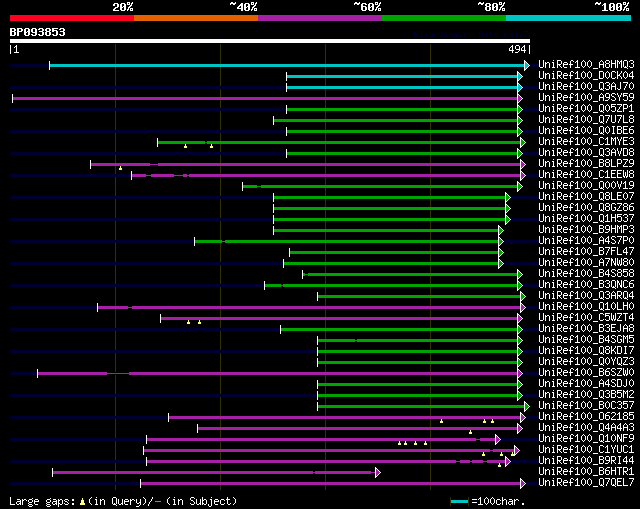Pick the UniRef100_B6SZW0 subject name
The image size is (640, 509).
[586, 373]
